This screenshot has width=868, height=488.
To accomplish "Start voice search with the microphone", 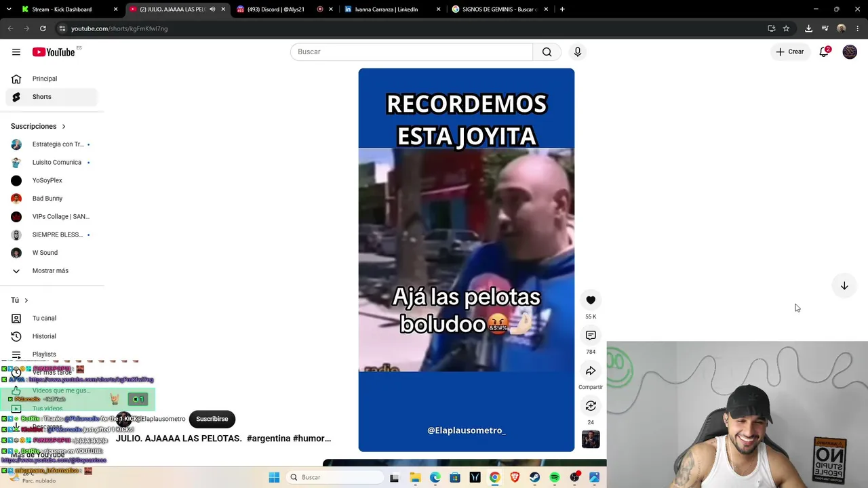I will [578, 52].
